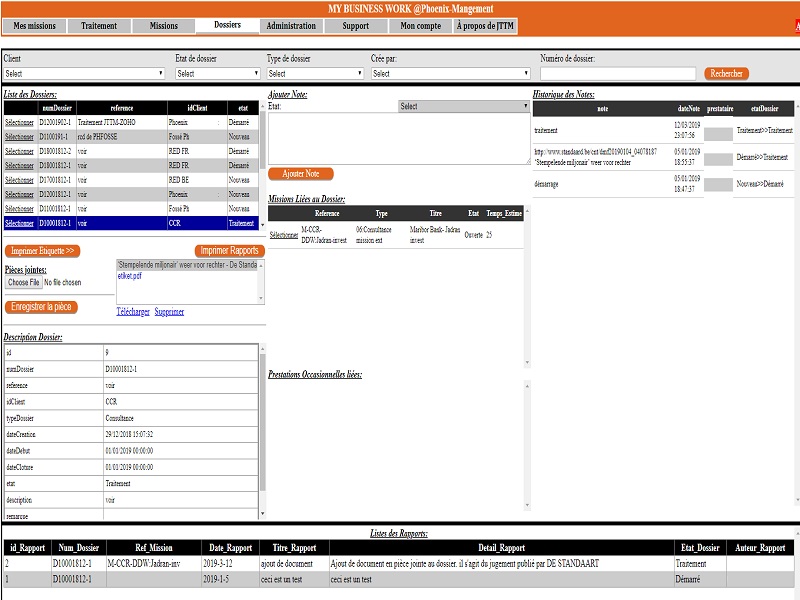
Task: Click the Choose File button
Action: 23,282
